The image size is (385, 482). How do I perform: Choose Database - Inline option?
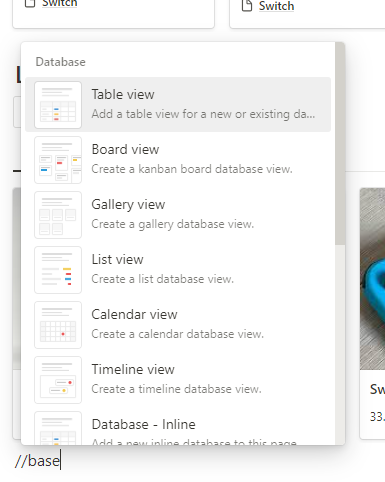[x=178, y=427]
